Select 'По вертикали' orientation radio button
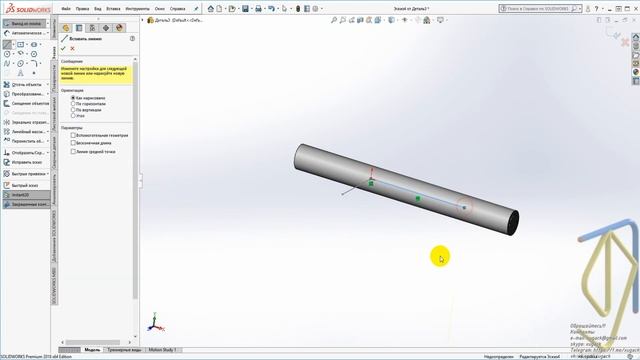Screen dimensions: 640x360 (73, 110)
